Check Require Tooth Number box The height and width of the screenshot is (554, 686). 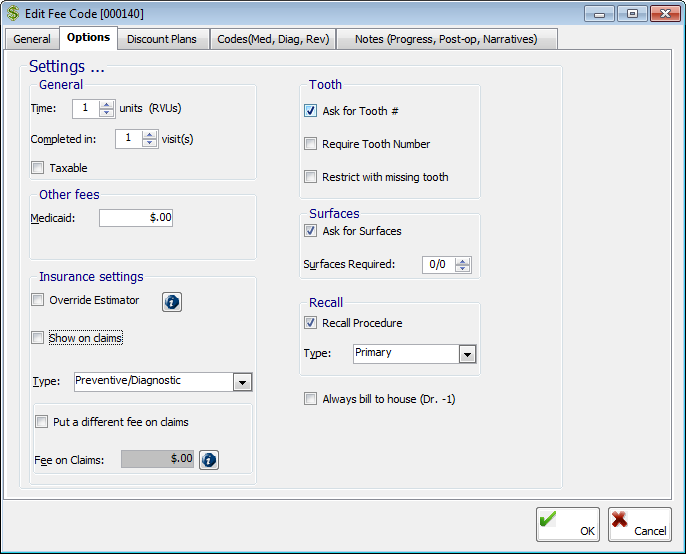(311, 144)
